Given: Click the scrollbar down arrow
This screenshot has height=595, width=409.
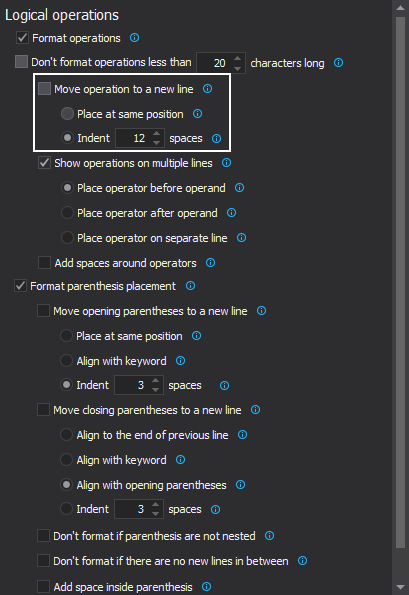Looking at the screenshot, I should (x=400, y=587).
